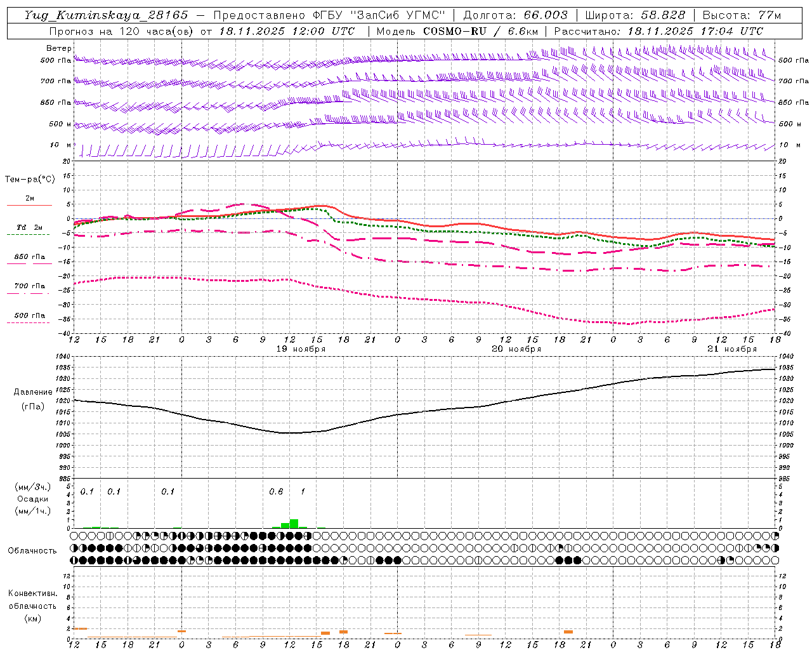
Task: Click the Высота: 77м value
Action: [742, 15]
